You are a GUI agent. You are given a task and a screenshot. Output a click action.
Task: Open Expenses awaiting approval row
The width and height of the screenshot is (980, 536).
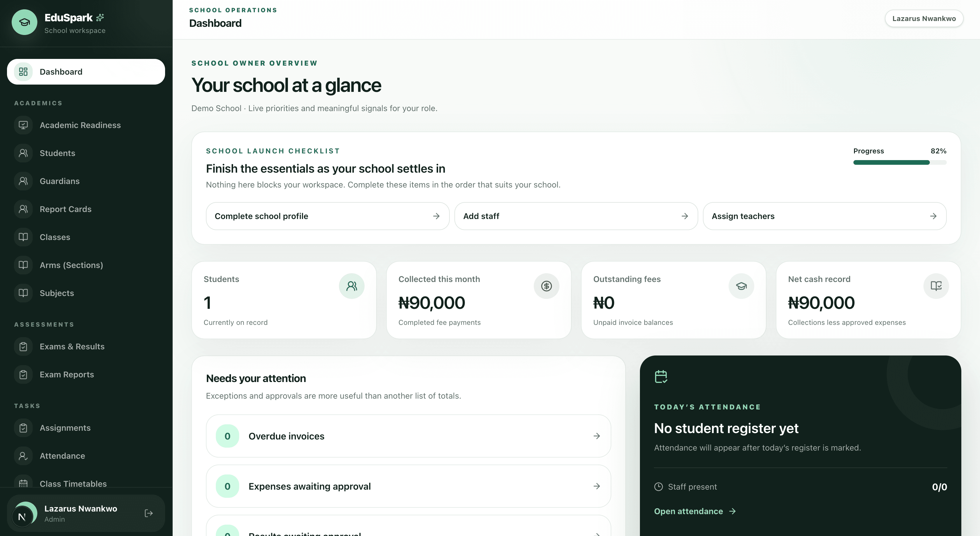[408, 486]
